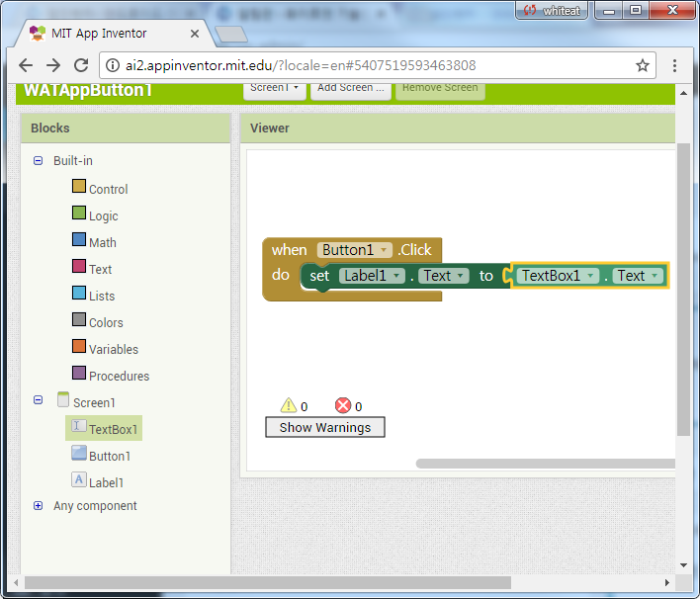Open the Logic blocks category swatch
The image size is (700, 599).
point(79,213)
